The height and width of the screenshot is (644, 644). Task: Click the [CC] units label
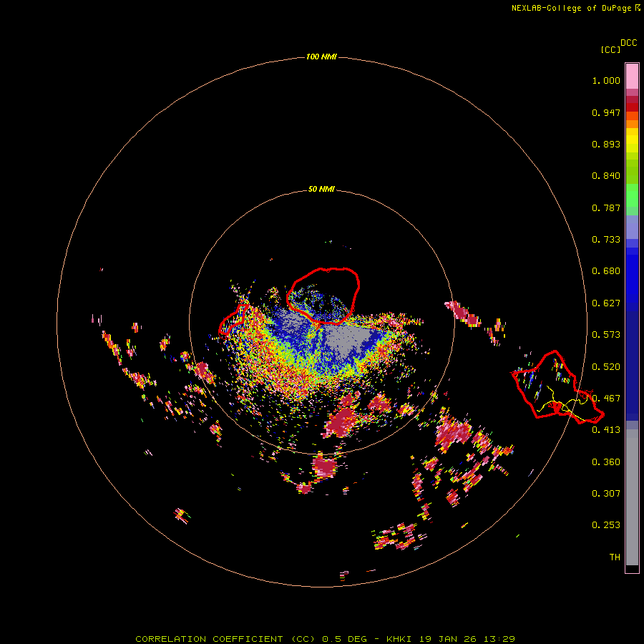[x=610, y=49]
